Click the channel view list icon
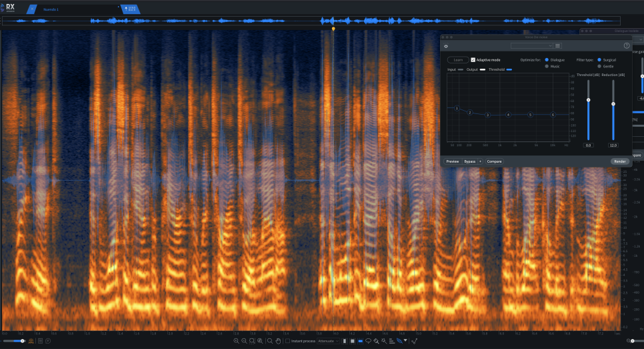The image size is (644, 349). point(40,341)
